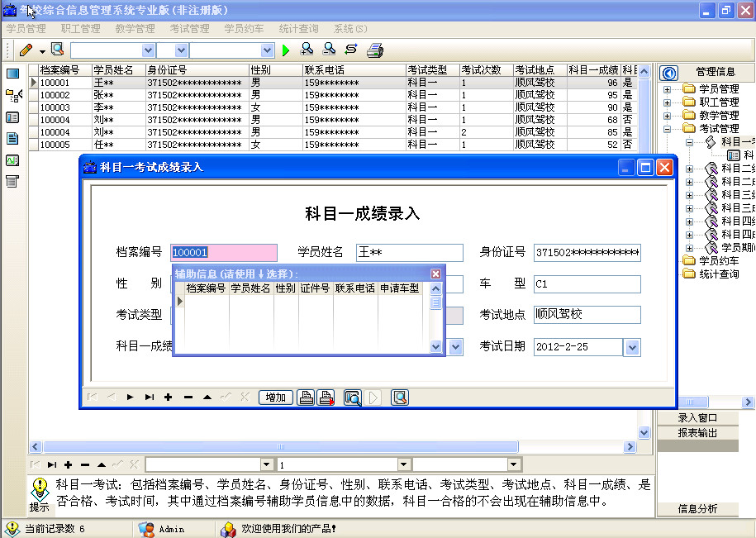
Task: Open the 统计查询 menu
Action: click(x=298, y=28)
